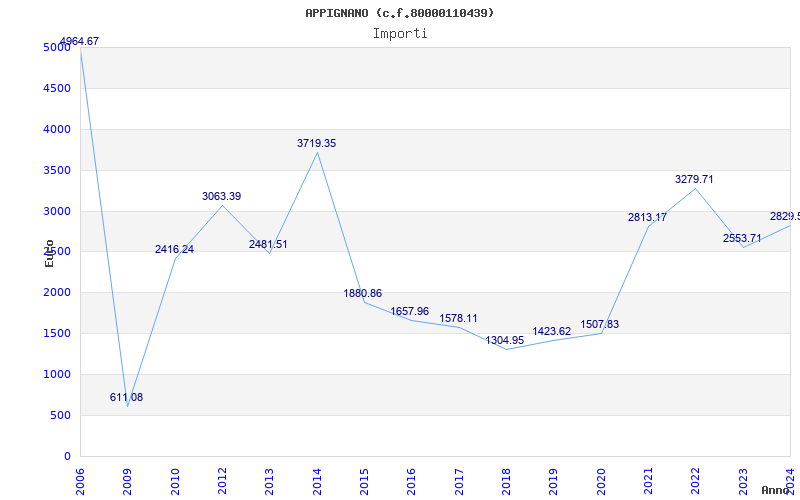Image resolution: width=800 pixels, height=500 pixels.
Task: Click the 3279.71 data label
Action: pyautogui.click(x=694, y=179)
